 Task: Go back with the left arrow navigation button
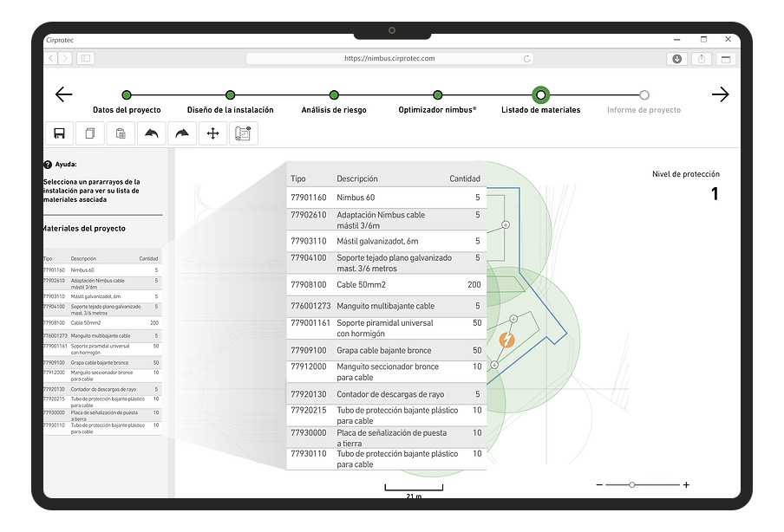(x=63, y=94)
